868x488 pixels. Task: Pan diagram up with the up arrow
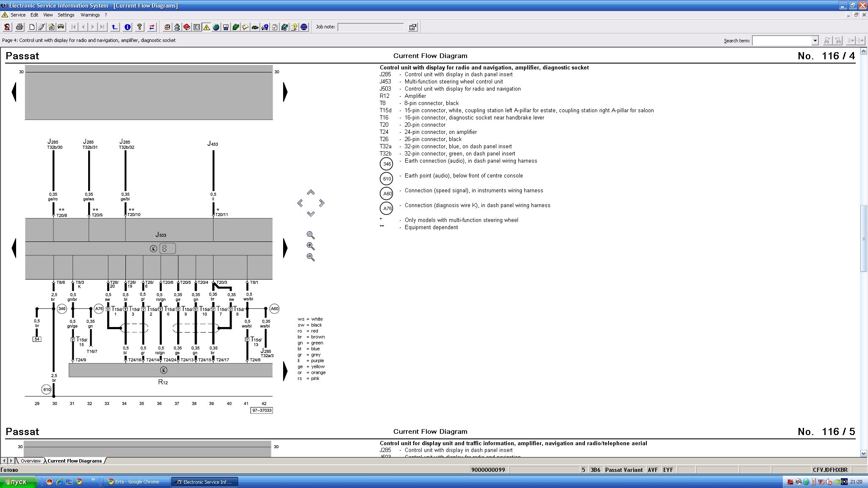(x=311, y=192)
